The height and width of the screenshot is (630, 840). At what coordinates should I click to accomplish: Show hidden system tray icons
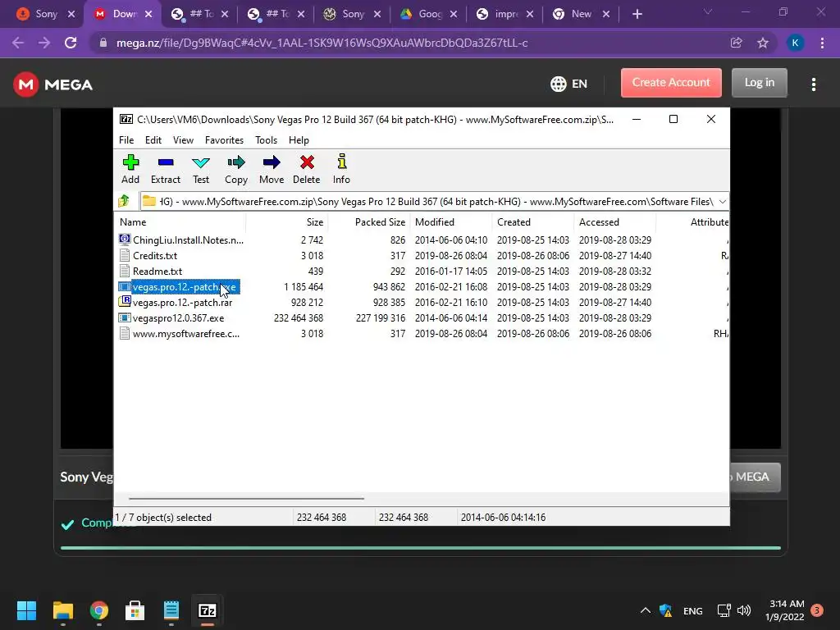(x=646, y=610)
